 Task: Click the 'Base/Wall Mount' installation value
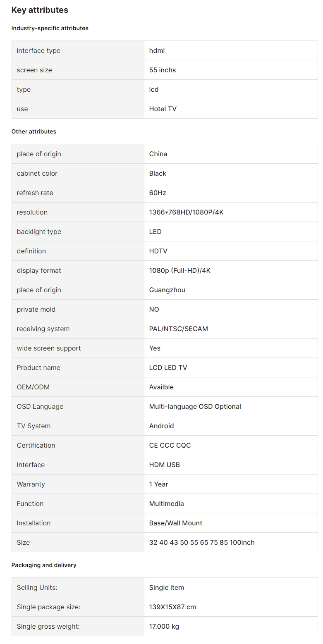coord(176,523)
